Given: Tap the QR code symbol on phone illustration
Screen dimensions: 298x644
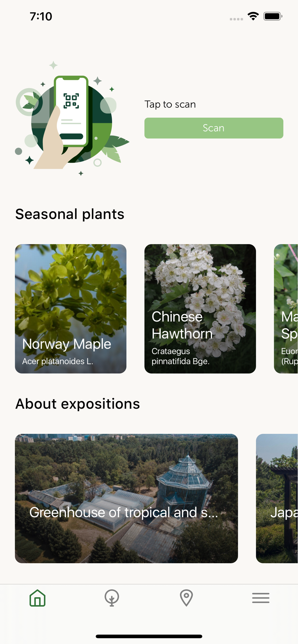Looking at the screenshot, I should pyautogui.click(x=71, y=101).
